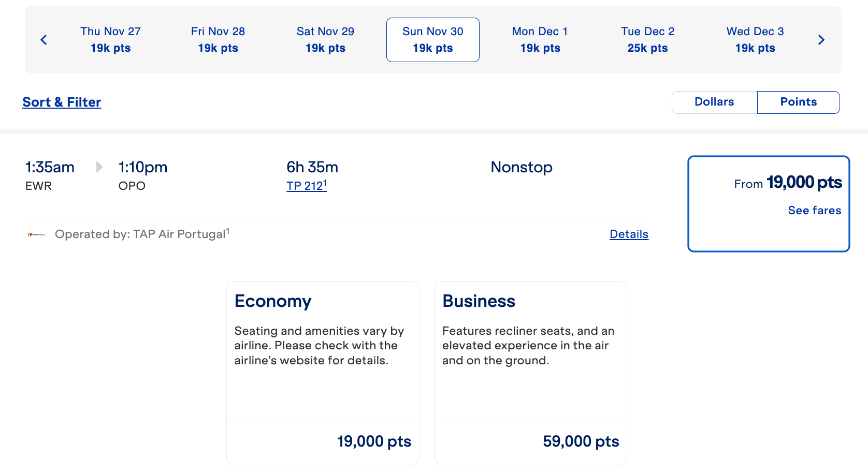Switch price display to Dollars
This screenshot has height=474, width=868.
714,102
